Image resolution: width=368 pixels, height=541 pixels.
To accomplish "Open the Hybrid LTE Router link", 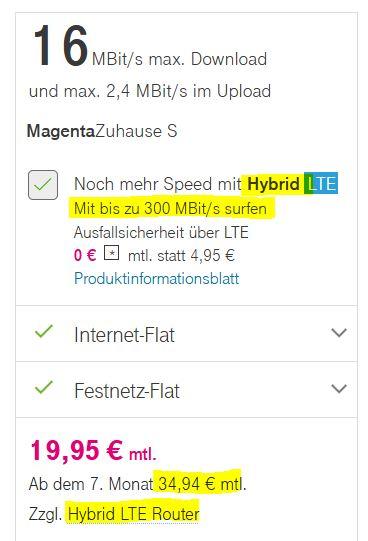I will [x=134, y=514].
